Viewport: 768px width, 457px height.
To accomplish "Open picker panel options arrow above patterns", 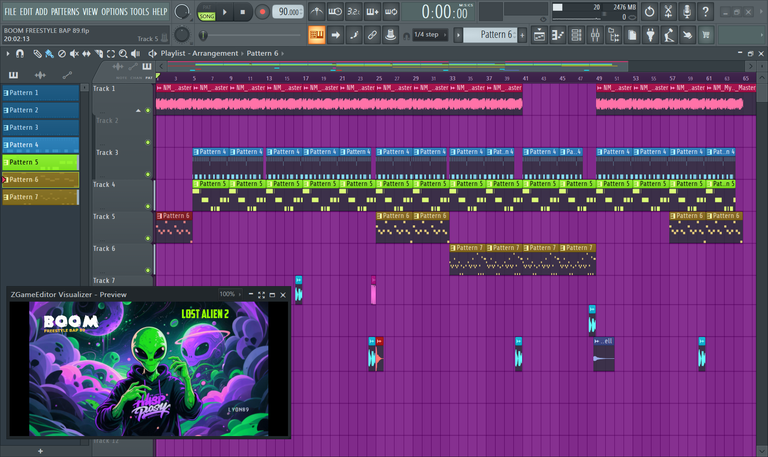I will 84,88.
